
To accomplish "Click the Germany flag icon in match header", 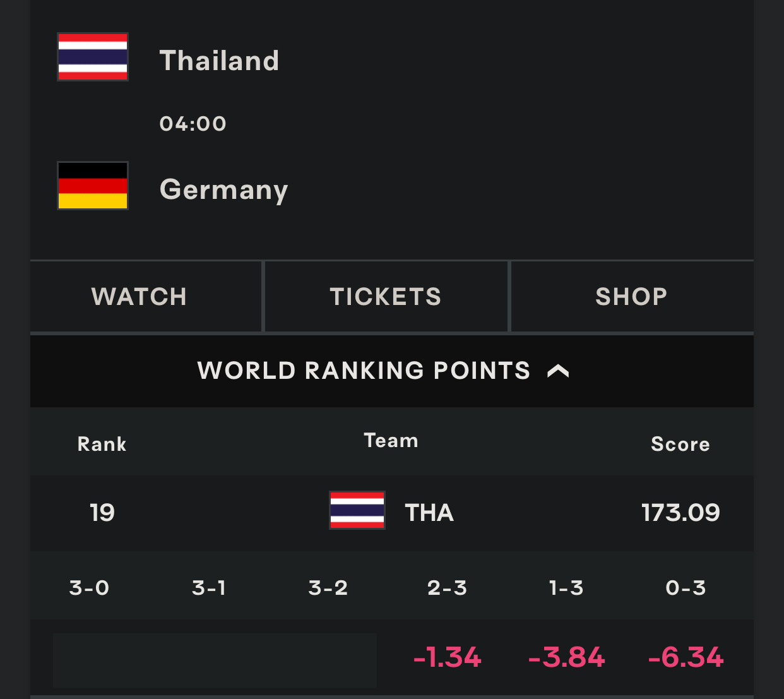I will [x=93, y=186].
